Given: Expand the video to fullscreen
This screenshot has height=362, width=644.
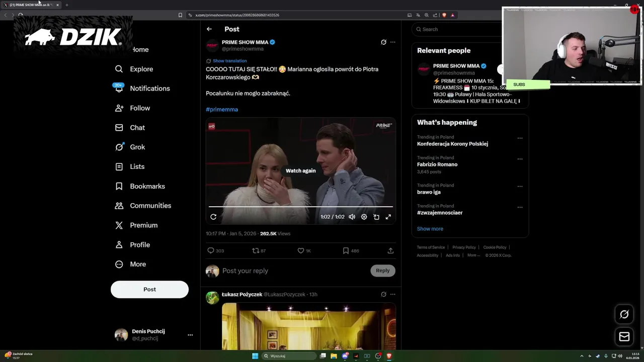Looking at the screenshot, I should [388, 217].
